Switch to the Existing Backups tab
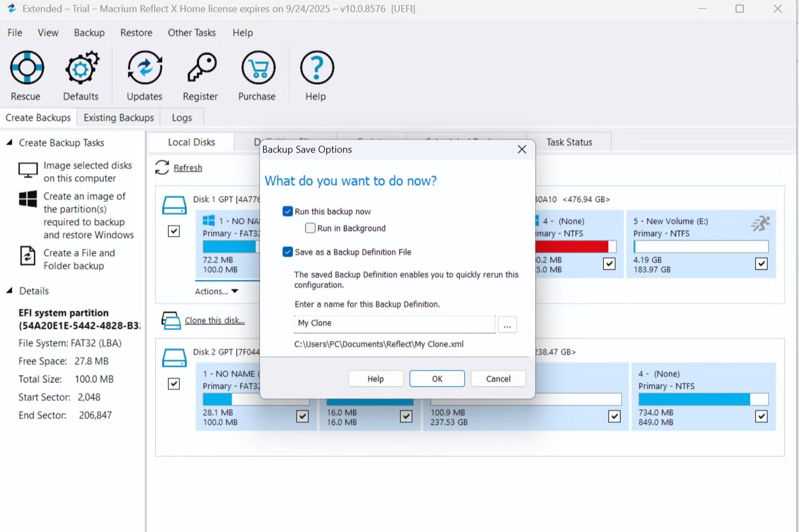The height and width of the screenshot is (532, 799). [x=118, y=117]
